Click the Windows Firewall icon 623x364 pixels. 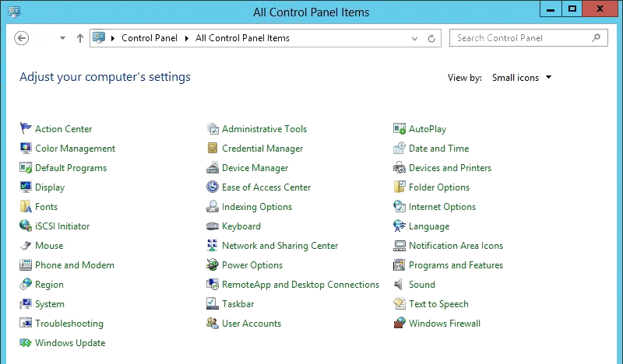[x=399, y=324]
